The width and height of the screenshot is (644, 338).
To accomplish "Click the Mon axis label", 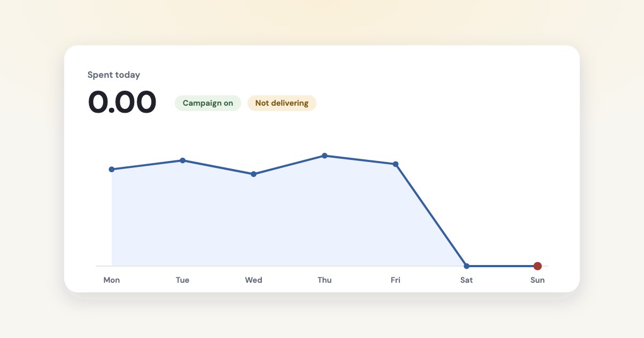I will (x=112, y=280).
